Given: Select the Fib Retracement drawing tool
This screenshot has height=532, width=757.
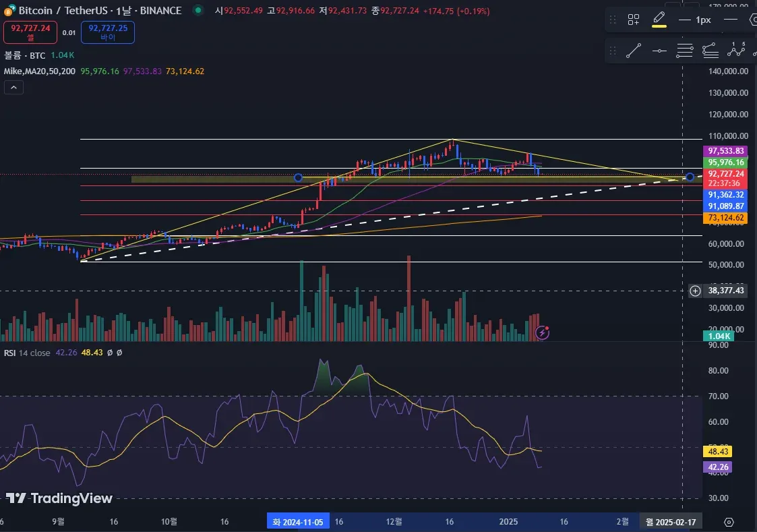Looking at the screenshot, I should pos(685,50).
